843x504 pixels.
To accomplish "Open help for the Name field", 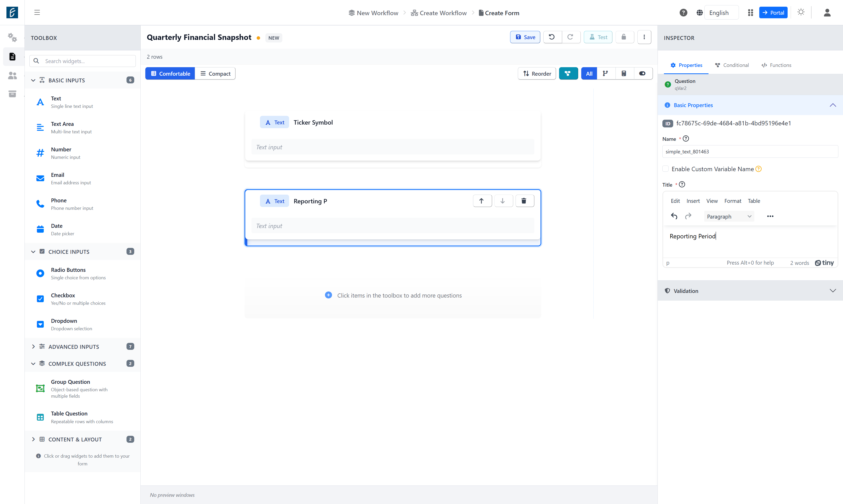I will coord(686,138).
